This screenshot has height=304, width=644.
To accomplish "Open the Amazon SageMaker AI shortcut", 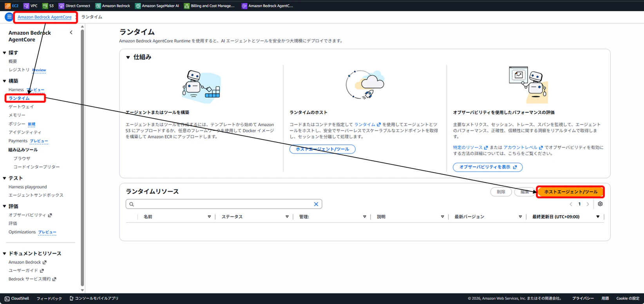I will point(157,6).
